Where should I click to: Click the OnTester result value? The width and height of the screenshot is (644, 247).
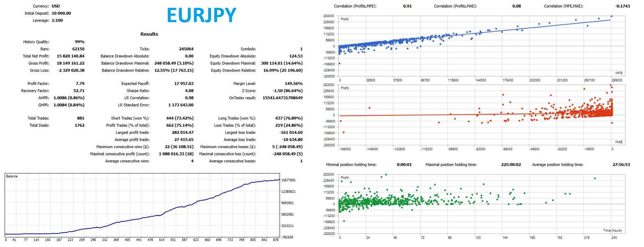tap(283, 98)
